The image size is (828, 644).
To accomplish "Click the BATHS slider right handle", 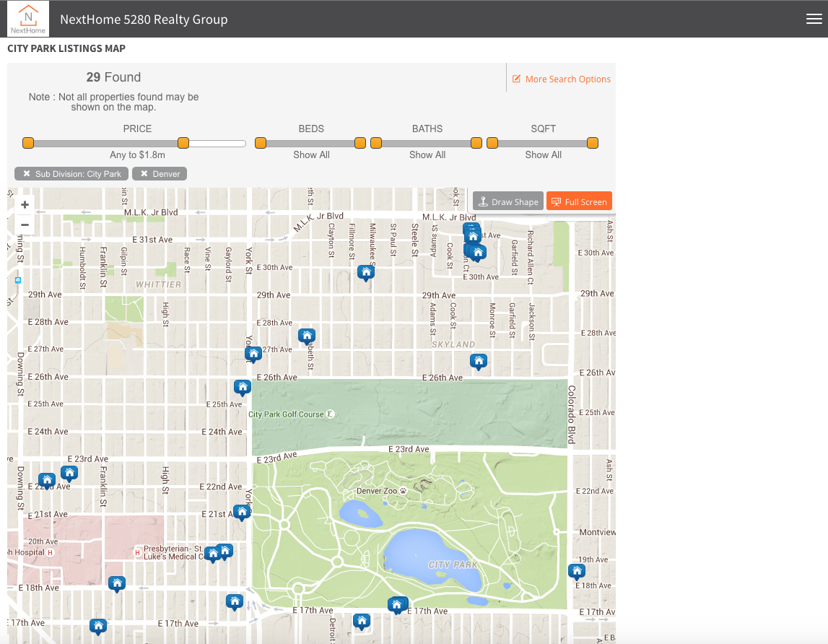I will [x=476, y=143].
